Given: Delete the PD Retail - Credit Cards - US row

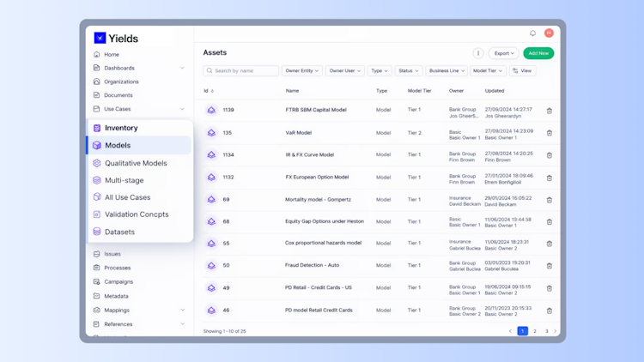Looking at the screenshot, I should [550, 288].
